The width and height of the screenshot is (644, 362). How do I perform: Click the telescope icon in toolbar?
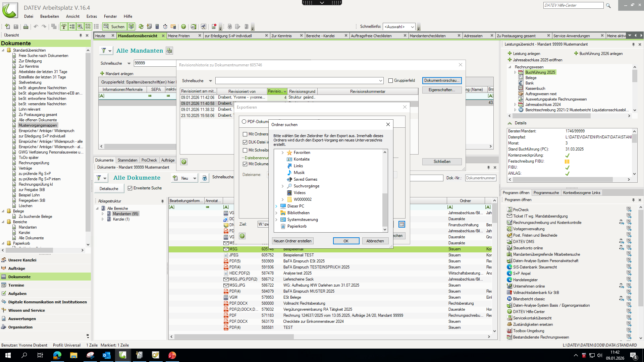point(204,26)
